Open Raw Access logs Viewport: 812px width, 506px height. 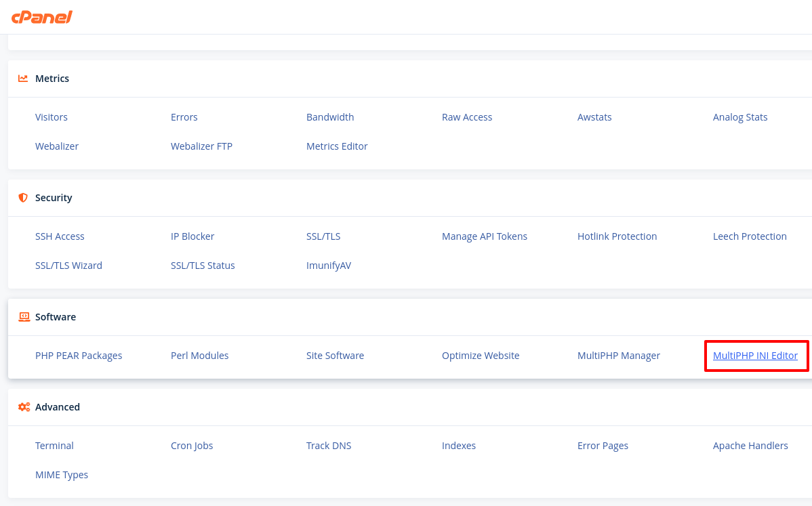coord(466,117)
